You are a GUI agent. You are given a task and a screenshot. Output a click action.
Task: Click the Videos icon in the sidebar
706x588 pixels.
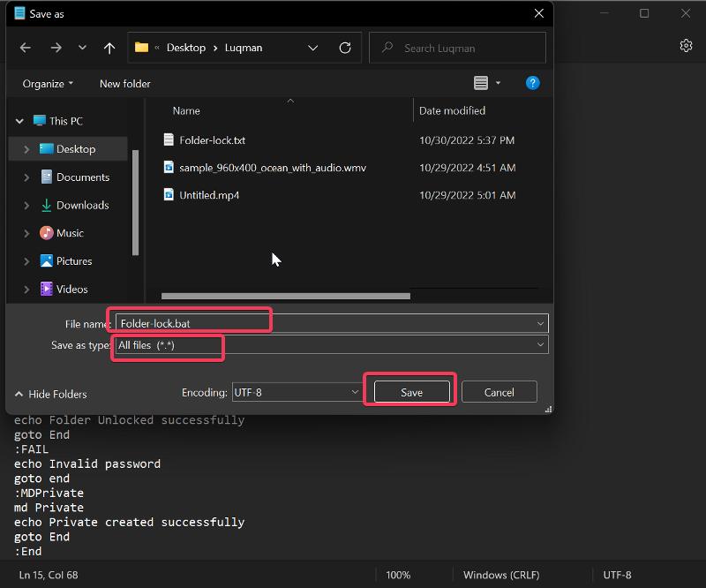48,289
